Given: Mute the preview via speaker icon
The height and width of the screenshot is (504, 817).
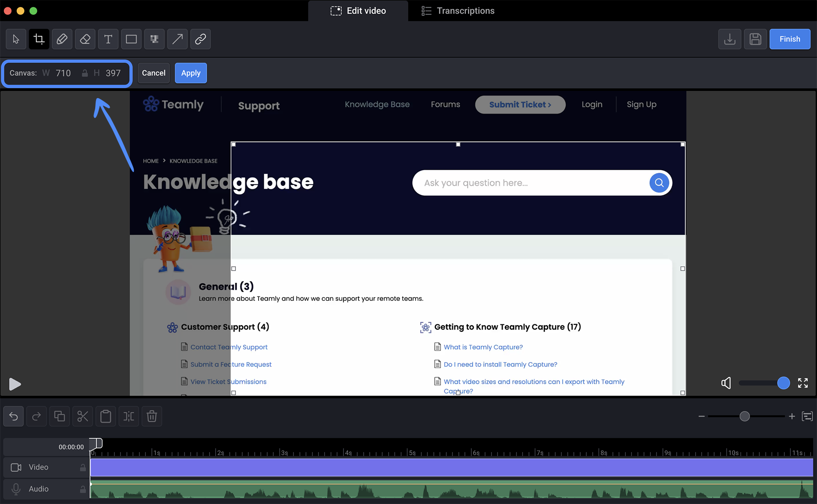Looking at the screenshot, I should (726, 383).
